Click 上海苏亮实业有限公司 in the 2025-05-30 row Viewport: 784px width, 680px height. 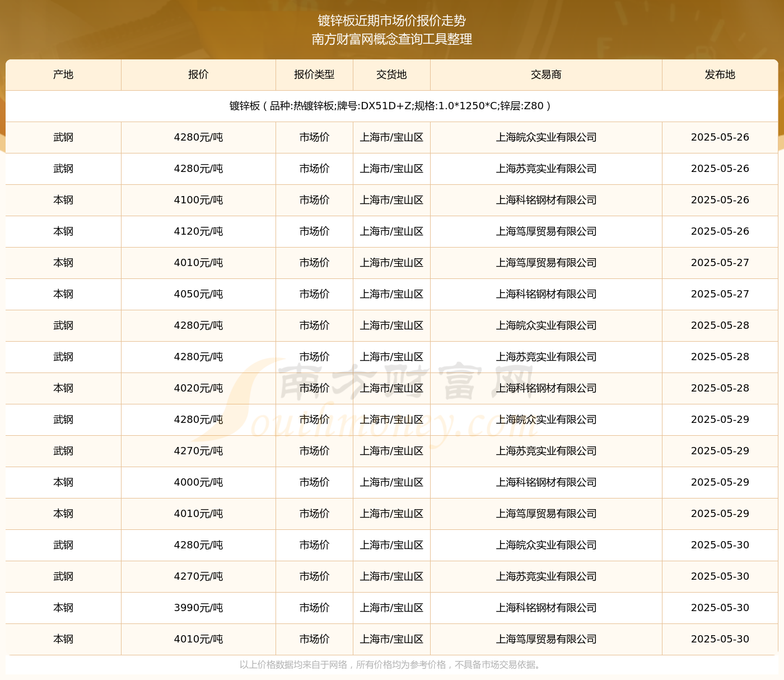tap(546, 576)
